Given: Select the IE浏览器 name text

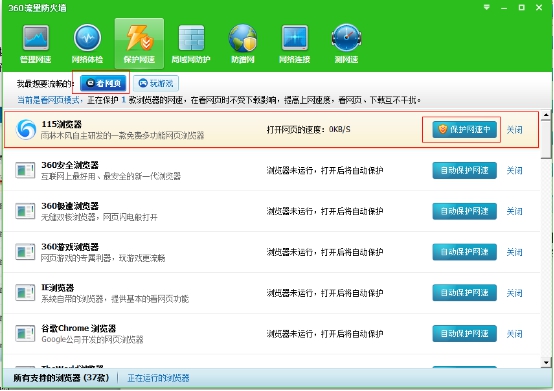Looking at the screenshot, I should pyautogui.click(x=58, y=288).
